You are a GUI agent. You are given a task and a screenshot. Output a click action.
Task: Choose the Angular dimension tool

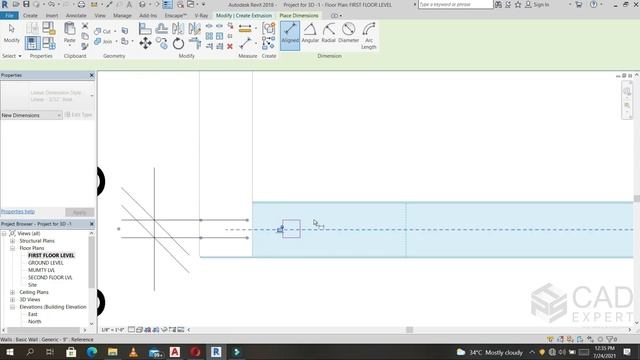310,33
